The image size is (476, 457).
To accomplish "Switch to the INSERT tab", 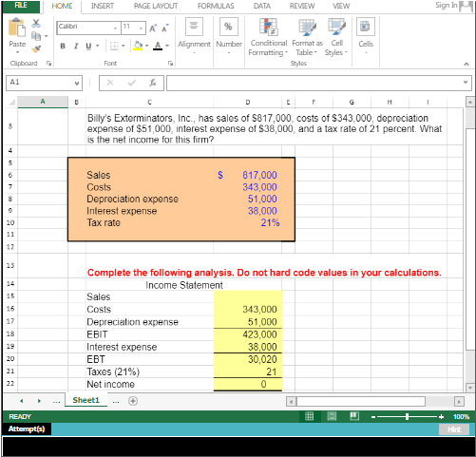I will tap(103, 6).
